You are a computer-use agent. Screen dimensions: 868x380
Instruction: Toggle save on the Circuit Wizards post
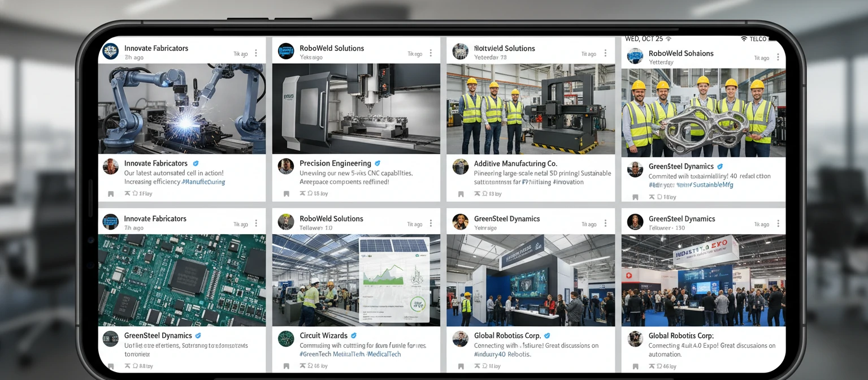287,366
